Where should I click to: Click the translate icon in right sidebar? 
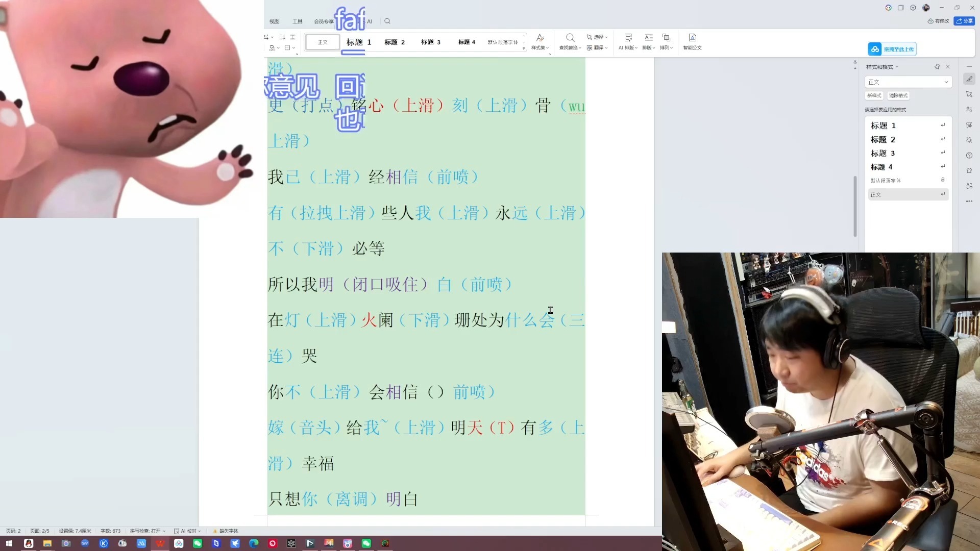(969, 186)
